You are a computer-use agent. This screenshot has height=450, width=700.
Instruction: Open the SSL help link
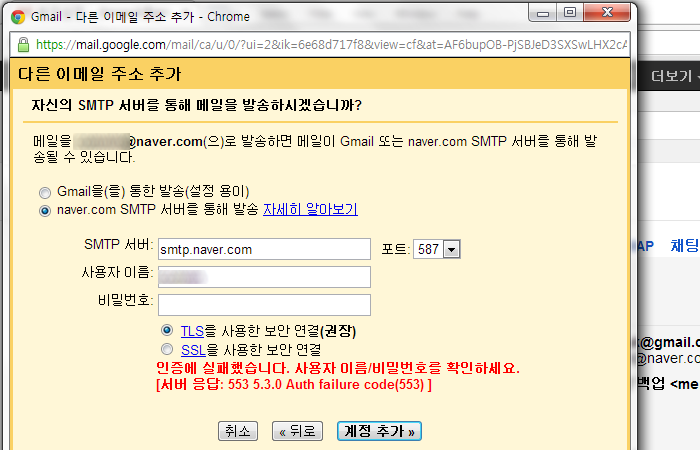click(193, 350)
